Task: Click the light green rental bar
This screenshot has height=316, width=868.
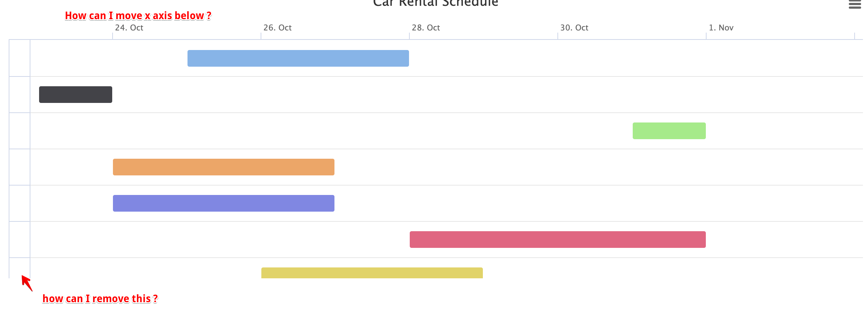Action: [x=669, y=131]
